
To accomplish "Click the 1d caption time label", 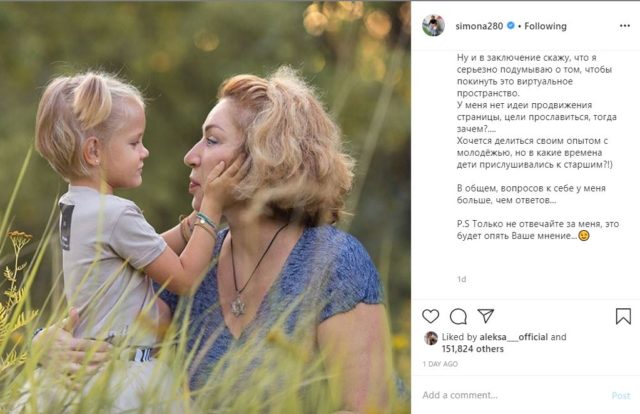I will coord(461,279).
